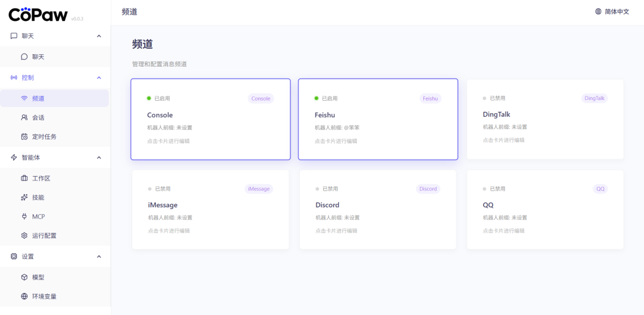
Task: Collapse the 控制 section chevron
Action: pos(99,78)
